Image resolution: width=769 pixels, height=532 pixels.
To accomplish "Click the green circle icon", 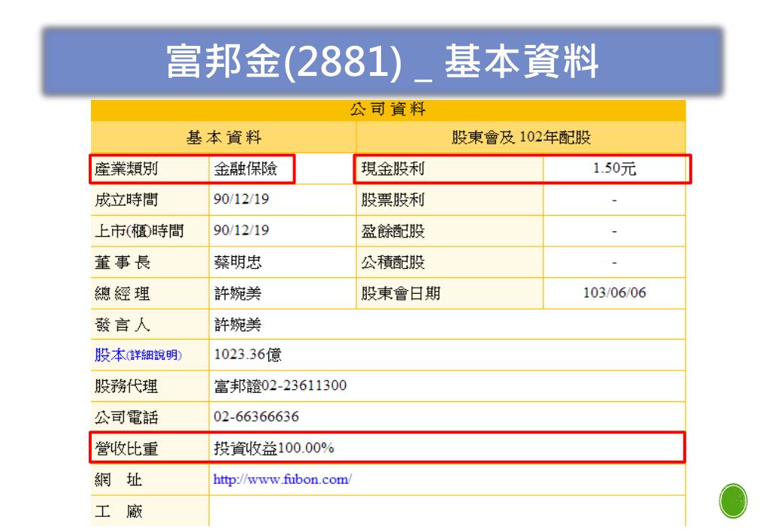I will (x=733, y=500).
